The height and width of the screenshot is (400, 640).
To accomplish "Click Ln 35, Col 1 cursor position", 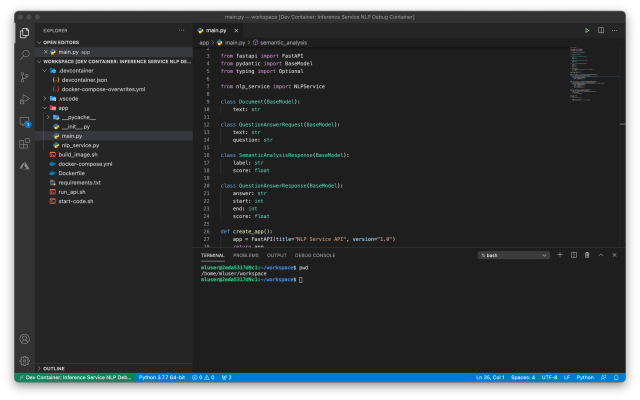I will (490, 378).
